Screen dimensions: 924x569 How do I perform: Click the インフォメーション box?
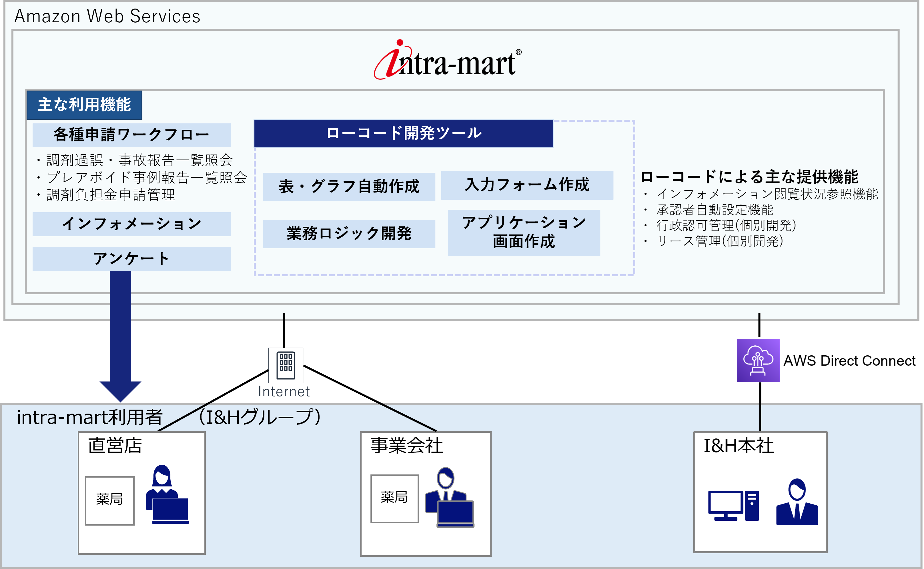pos(131,224)
